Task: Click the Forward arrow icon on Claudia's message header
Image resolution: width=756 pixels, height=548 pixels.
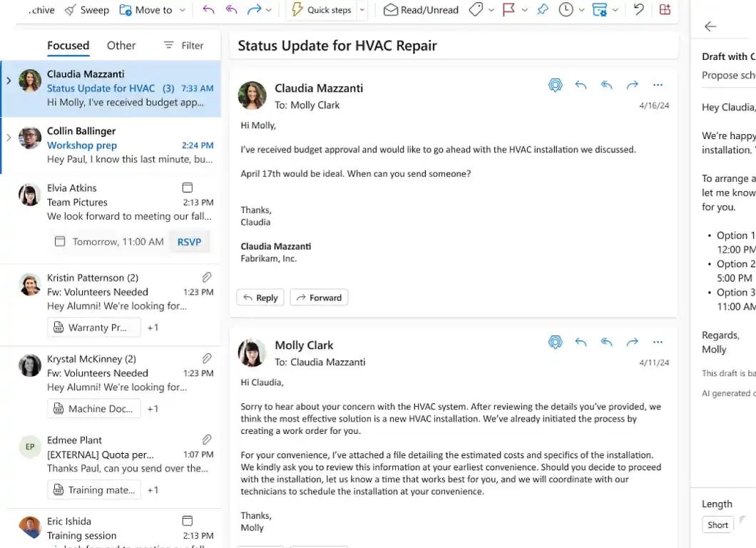Action: [632, 85]
